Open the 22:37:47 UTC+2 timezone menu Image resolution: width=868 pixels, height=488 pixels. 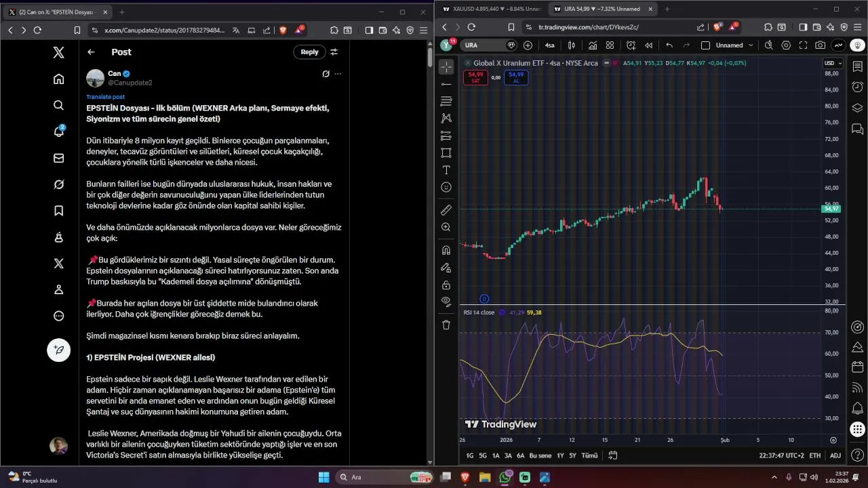pos(781,455)
